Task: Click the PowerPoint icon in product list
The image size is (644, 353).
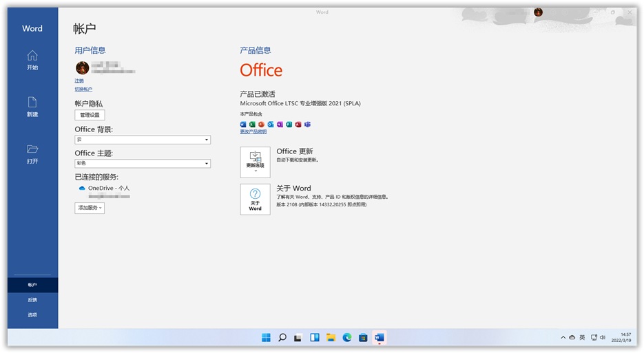Action: 261,125
